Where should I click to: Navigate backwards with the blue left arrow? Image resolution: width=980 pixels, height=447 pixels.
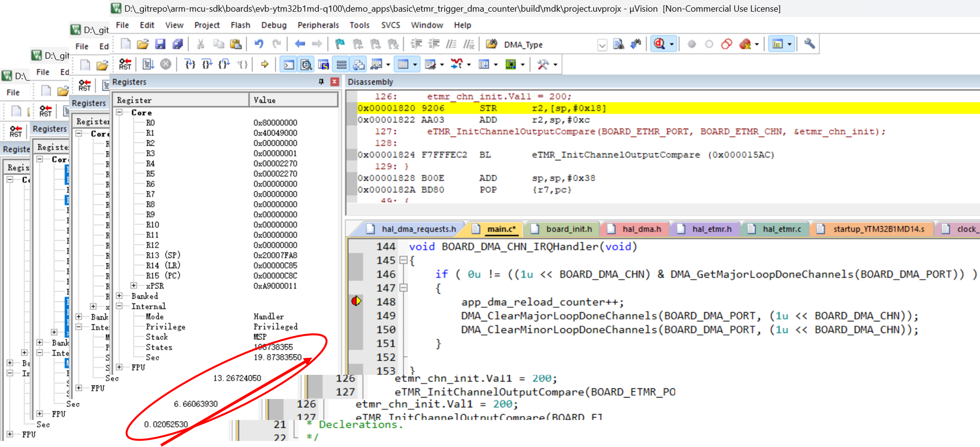pos(300,44)
